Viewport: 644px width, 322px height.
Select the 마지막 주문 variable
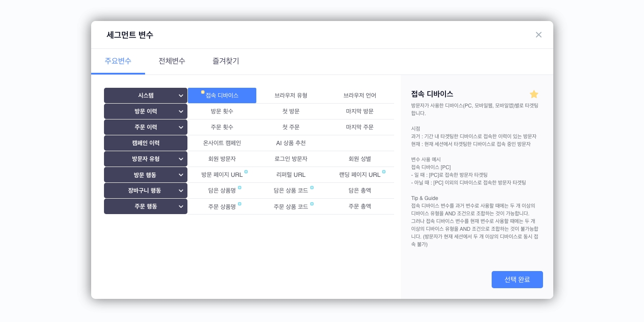tap(359, 127)
